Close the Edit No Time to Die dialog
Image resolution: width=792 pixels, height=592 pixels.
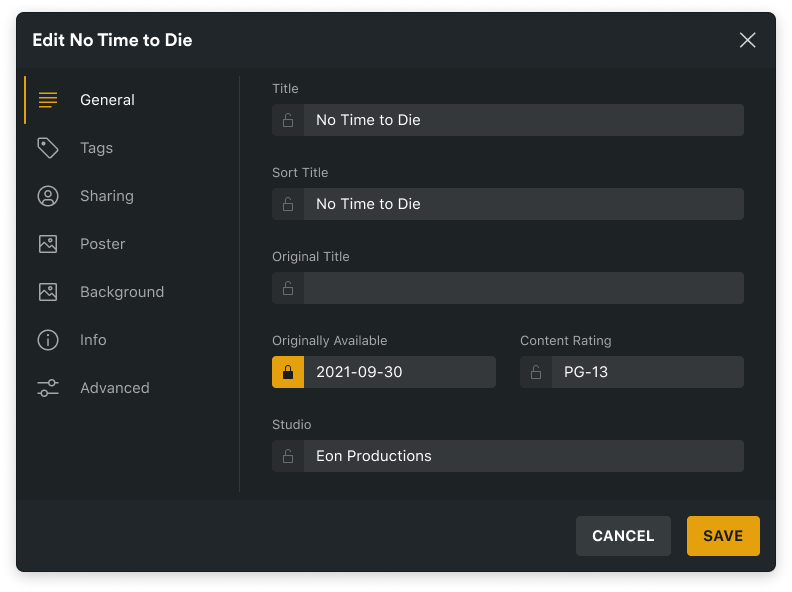tap(748, 40)
